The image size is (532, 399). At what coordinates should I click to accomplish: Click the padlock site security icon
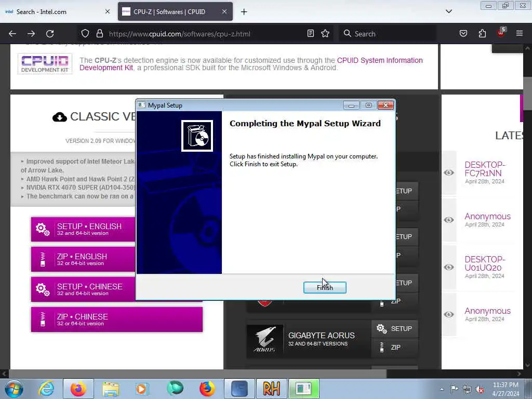coord(99,34)
